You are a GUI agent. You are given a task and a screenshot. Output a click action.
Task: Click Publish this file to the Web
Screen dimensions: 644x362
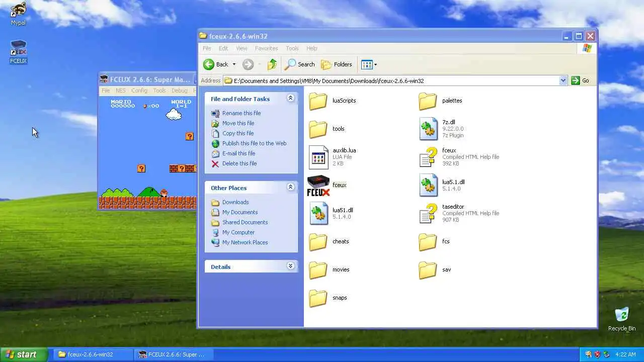click(x=254, y=143)
